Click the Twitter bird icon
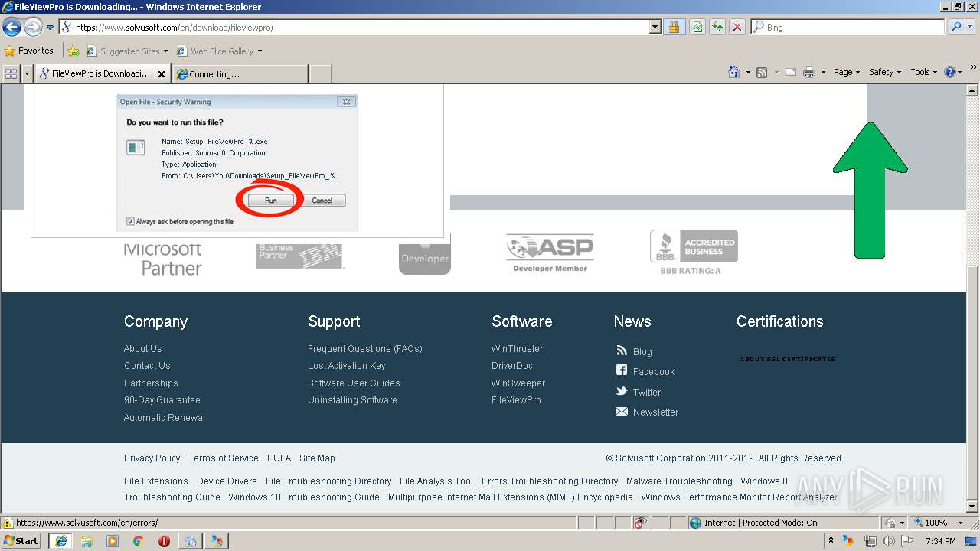 (622, 391)
